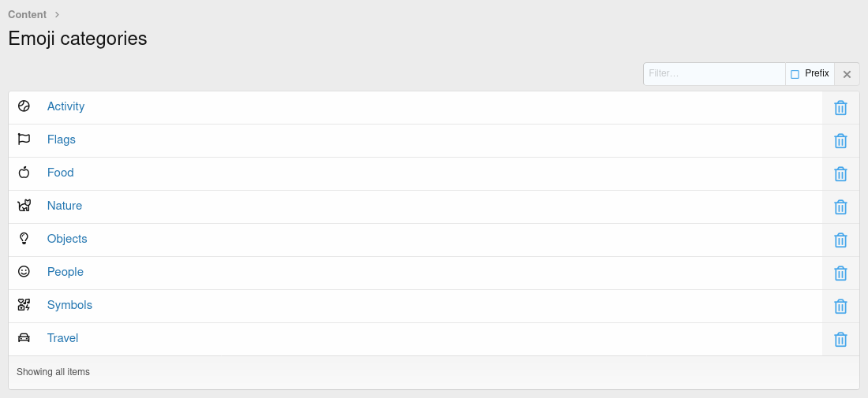The image size is (868, 398).
Task: Delete the Activity category with trash icon
Action: click(x=840, y=108)
